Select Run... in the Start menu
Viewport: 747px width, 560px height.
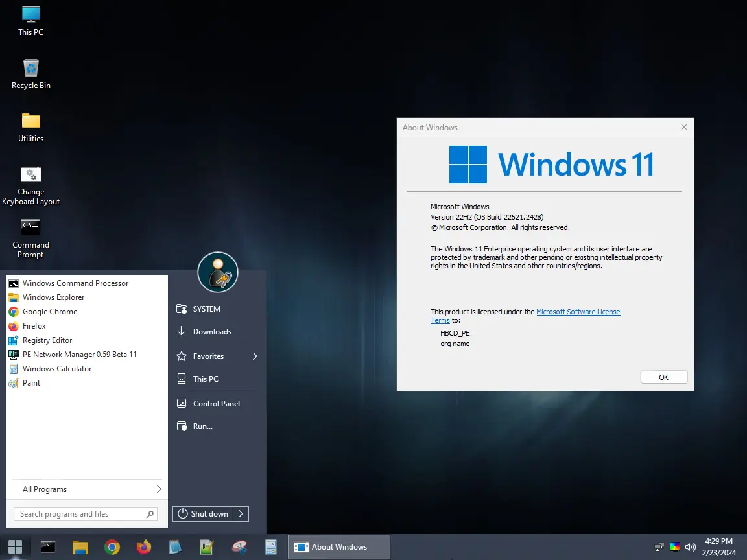(x=201, y=426)
